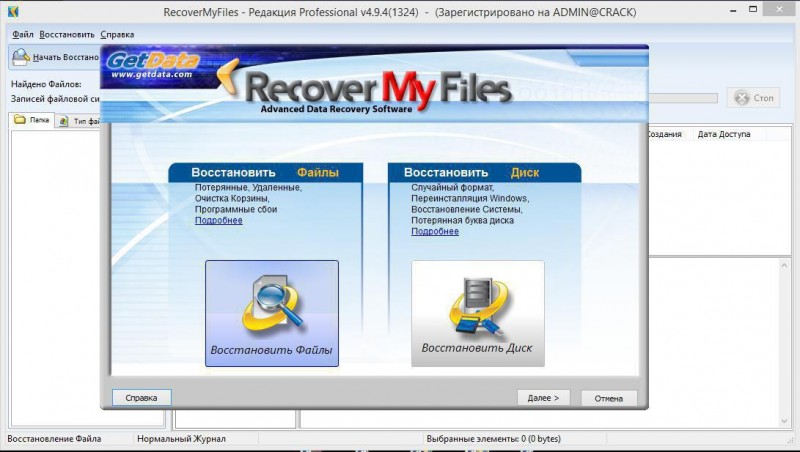This screenshot has height=452, width=800.
Task: Click the Найдено Файлов label
Action: [x=46, y=84]
